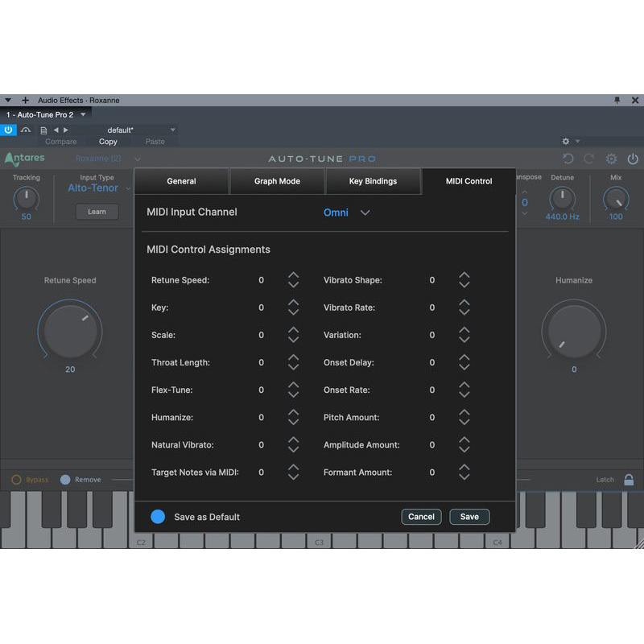Viewport: 644px width, 644px height.
Task: Click the Cancel button
Action: point(421,517)
